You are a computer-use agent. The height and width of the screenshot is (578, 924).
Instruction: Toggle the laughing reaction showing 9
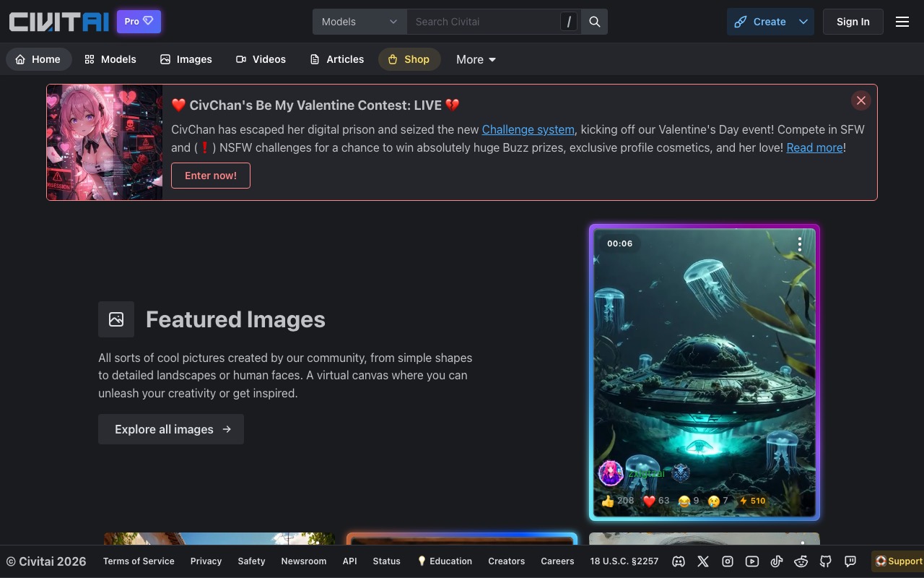(689, 501)
